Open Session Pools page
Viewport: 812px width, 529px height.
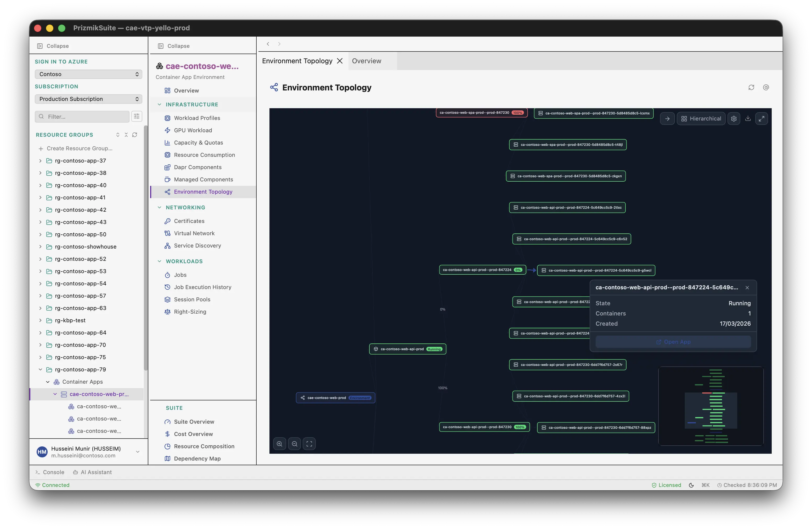click(203, 299)
